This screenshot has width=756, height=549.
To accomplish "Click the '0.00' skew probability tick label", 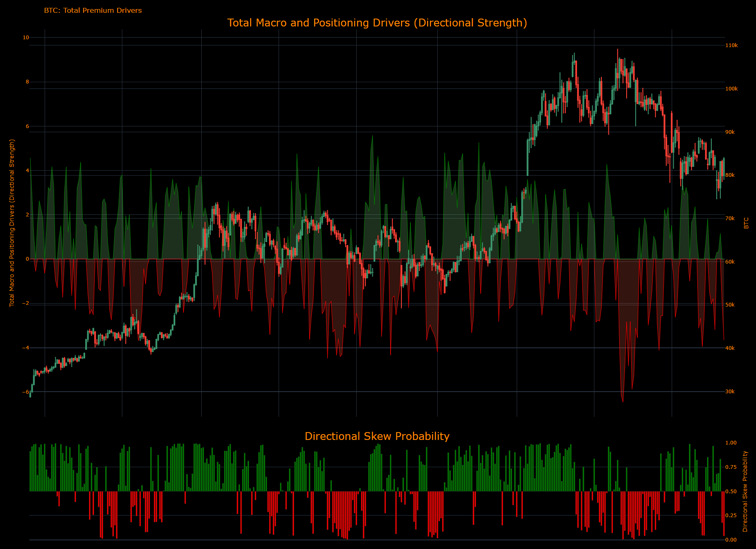I will tap(731, 540).
